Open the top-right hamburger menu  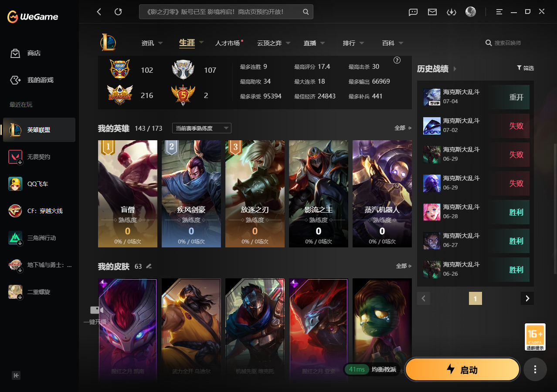pyautogui.click(x=499, y=12)
